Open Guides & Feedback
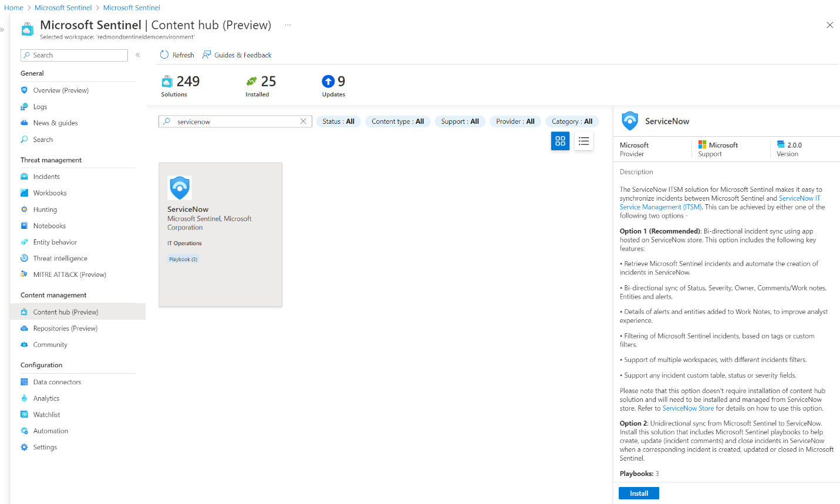Viewport: 840px width, 504px height. pyautogui.click(x=237, y=55)
